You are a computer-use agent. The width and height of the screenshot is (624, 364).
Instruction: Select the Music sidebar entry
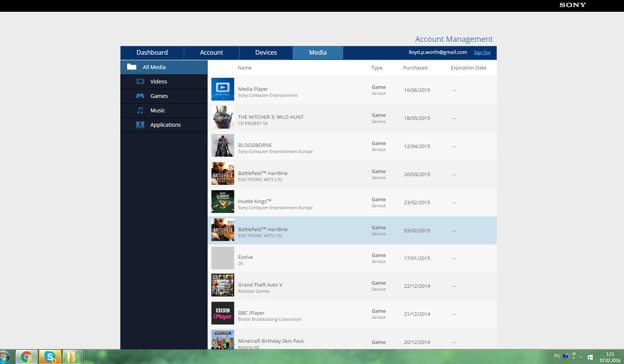[x=164, y=110]
